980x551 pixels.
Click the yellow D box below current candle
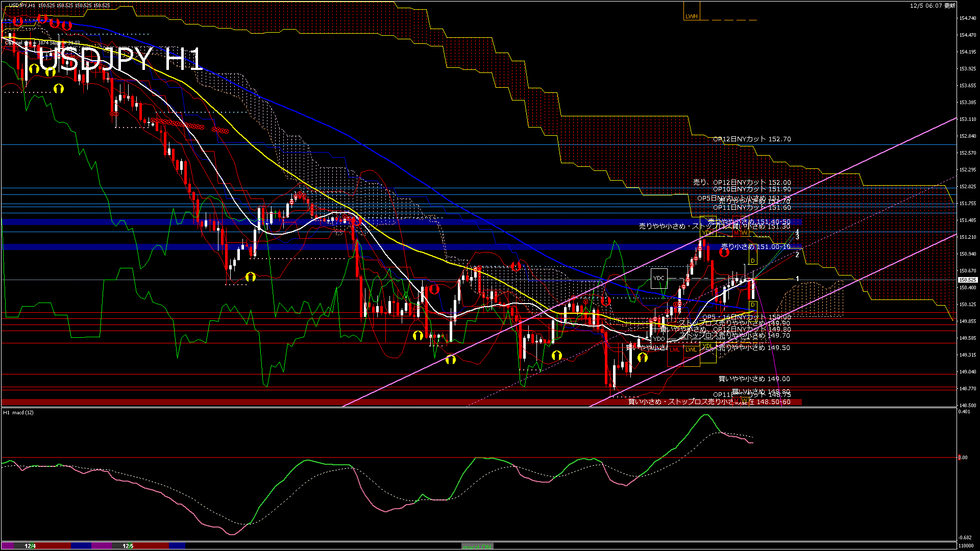click(753, 305)
